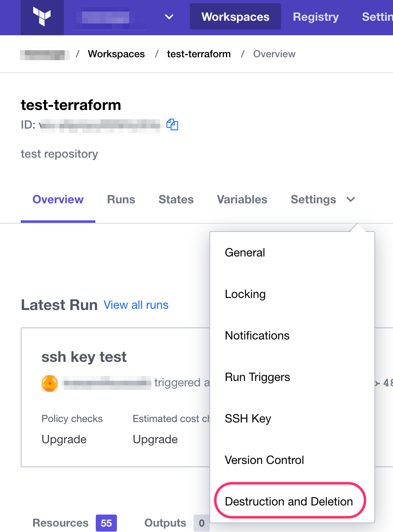The height and width of the screenshot is (532, 393).
Task: Select Version Control from the Settings menu
Action: tap(292, 460)
